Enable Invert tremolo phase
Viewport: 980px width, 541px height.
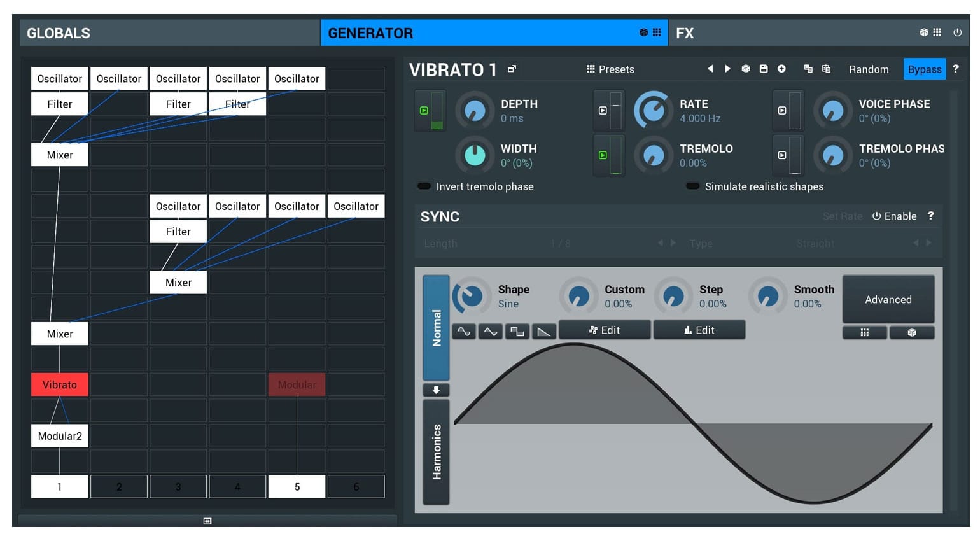click(x=424, y=186)
